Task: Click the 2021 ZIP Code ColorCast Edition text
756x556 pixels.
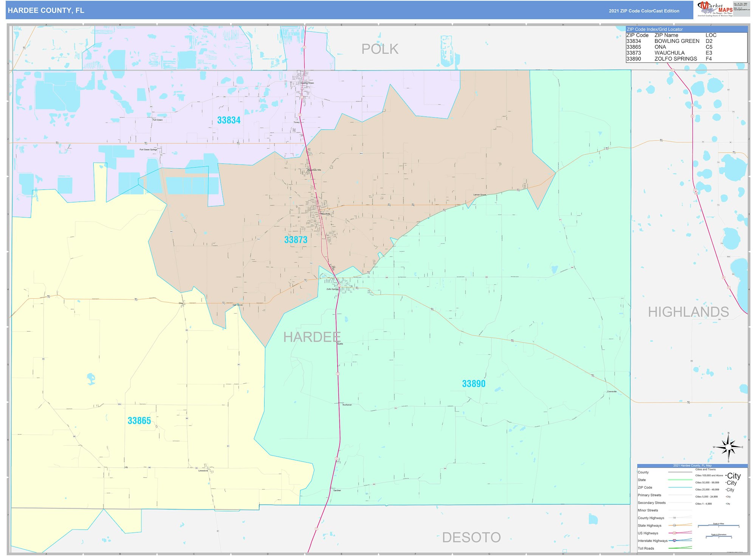Action: click(x=644, y=11)
